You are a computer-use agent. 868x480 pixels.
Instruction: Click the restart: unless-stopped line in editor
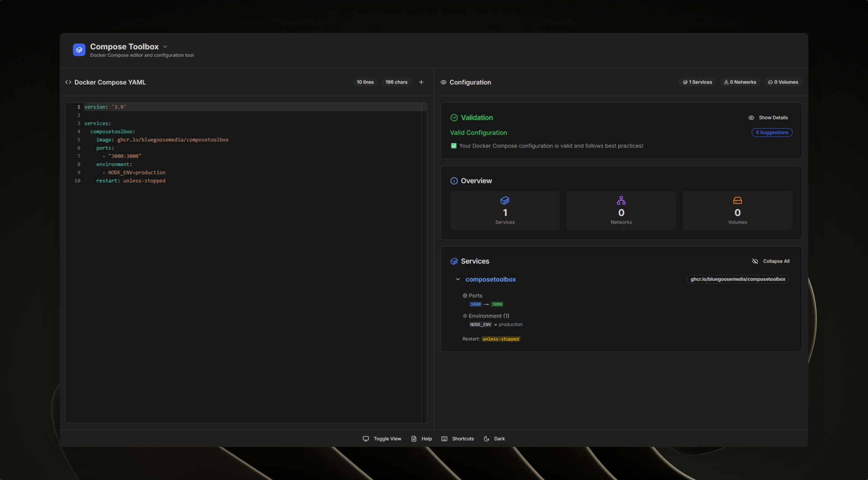(131, 181)
